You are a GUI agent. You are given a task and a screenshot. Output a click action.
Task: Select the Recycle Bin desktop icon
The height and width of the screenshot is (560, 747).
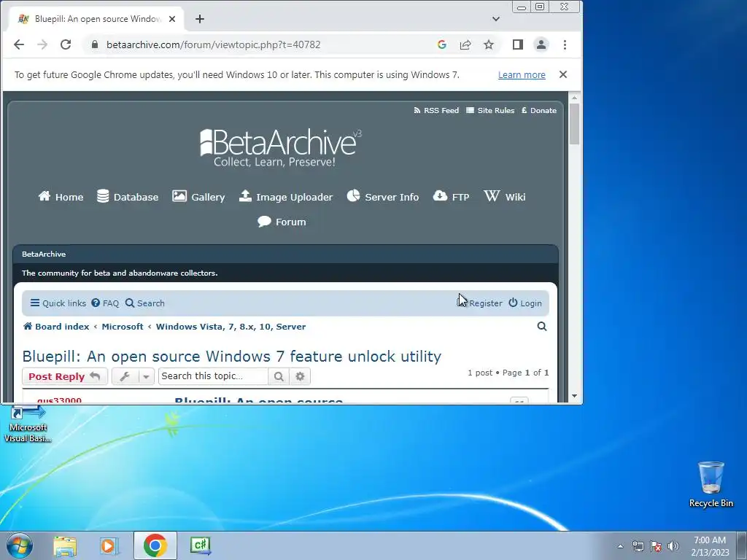click(x=711, y=484)
